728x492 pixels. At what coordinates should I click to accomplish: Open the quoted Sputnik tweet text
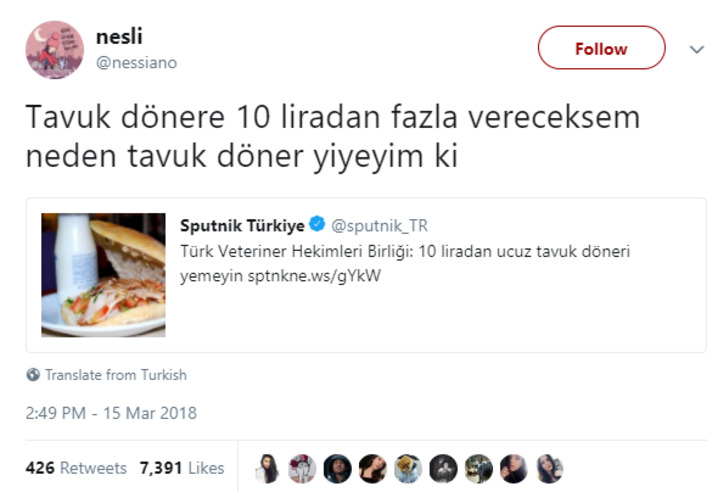[405, 264]
